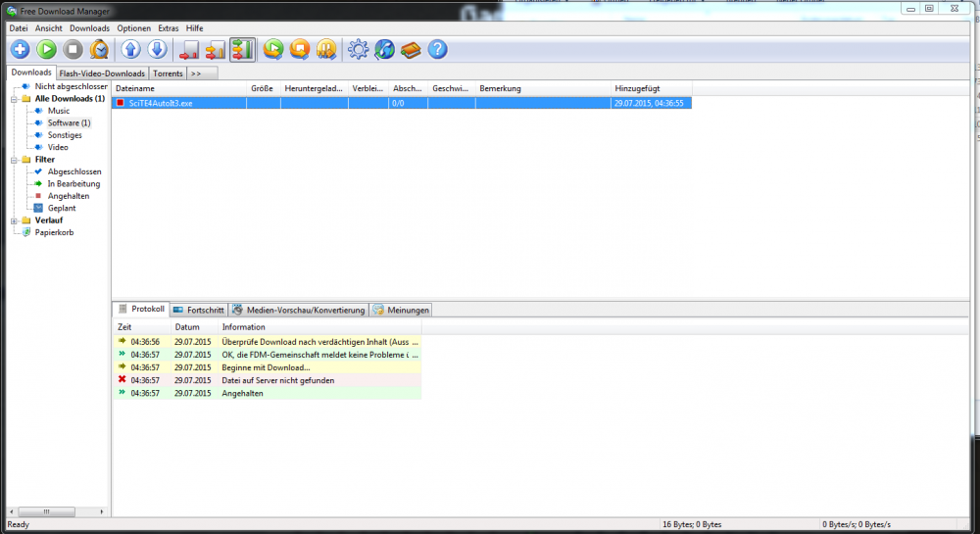Viewport: 980px width, 534px height.
Task: Select the Video category
Action: [58, 147]
